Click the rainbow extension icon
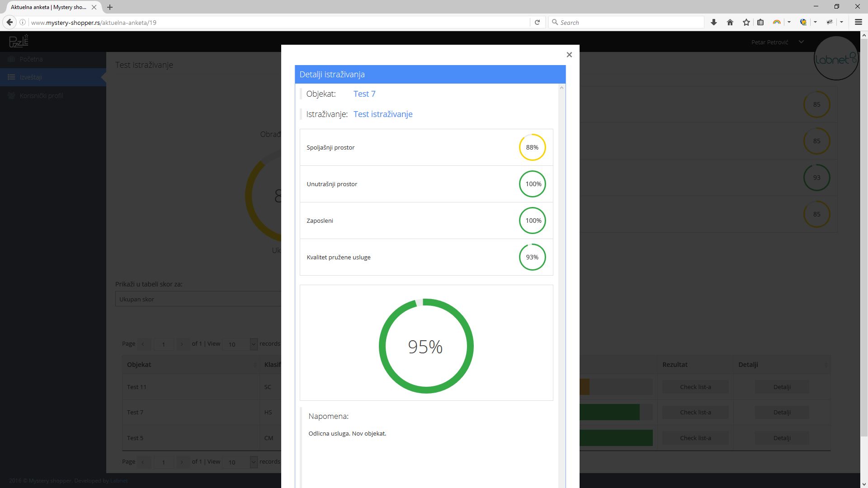The width and height of the screenshot is (868, 488). [x=777, y=22]
